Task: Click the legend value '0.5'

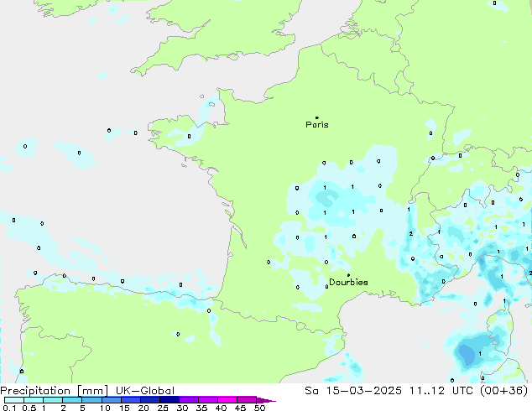Action: 29,408
